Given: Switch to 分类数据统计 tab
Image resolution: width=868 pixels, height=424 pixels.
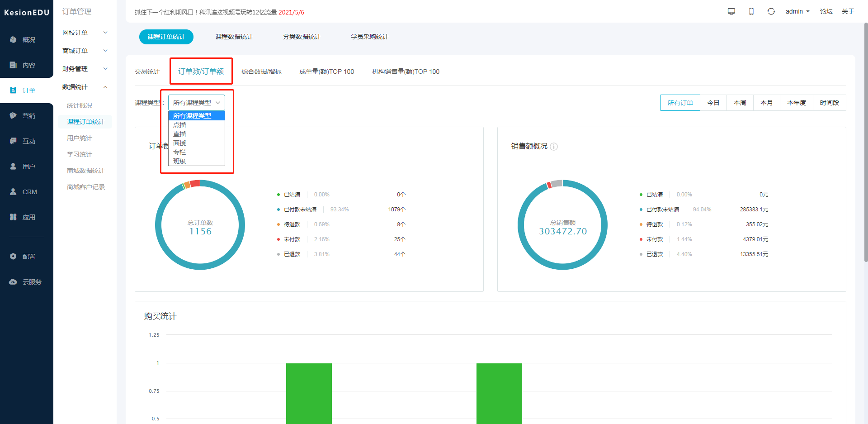Looking at the screenshot, I should click(x=302, y=37).
